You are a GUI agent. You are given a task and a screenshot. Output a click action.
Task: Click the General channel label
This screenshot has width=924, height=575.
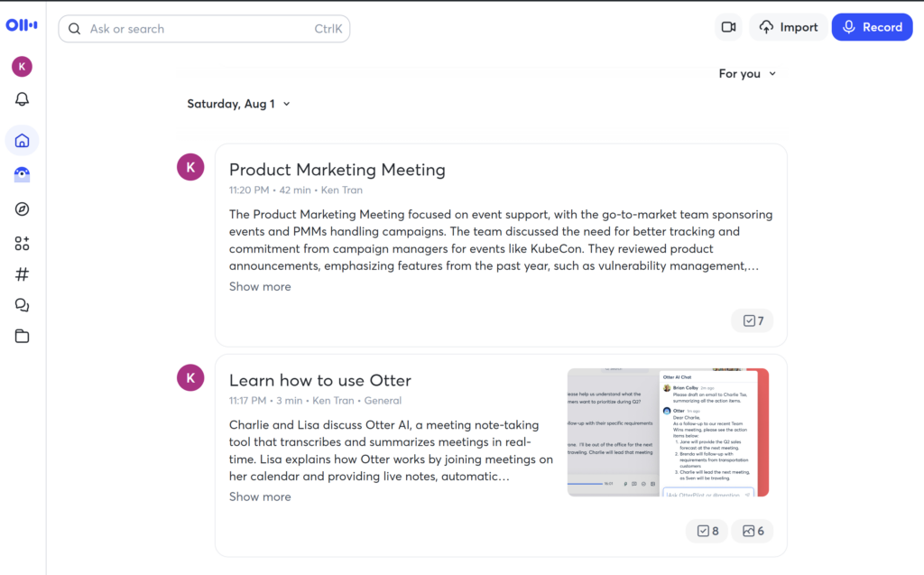click(383, 401)
